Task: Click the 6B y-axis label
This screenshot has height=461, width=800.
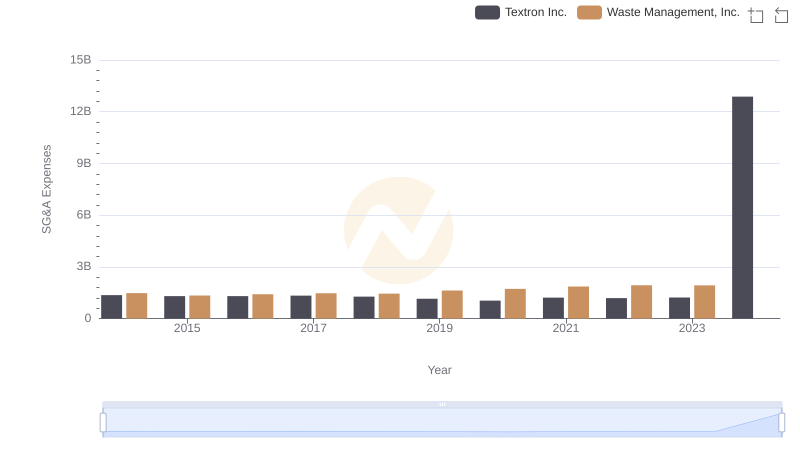Action: pos(84,215)
